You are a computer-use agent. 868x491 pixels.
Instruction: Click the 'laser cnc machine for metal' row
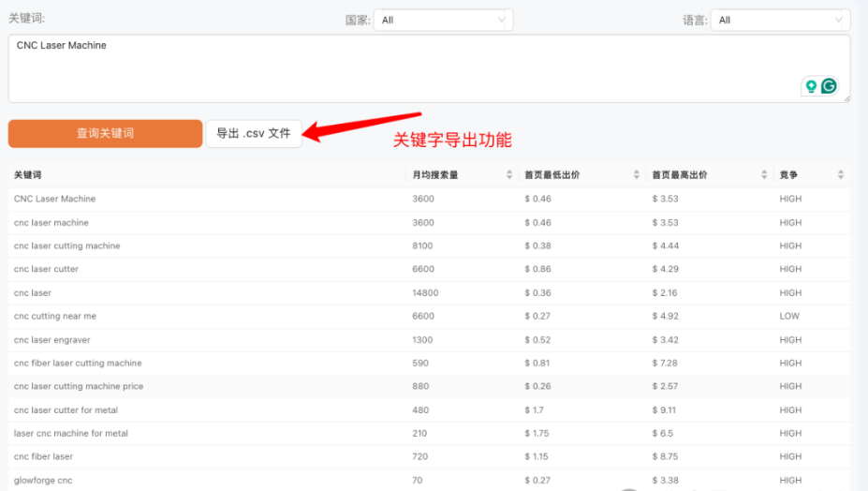point(71,433)
